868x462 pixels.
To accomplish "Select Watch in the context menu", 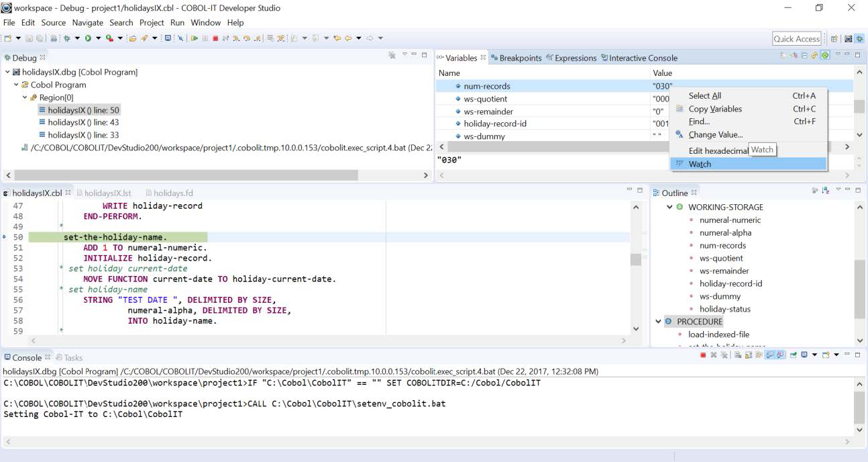I will point(700,164).
